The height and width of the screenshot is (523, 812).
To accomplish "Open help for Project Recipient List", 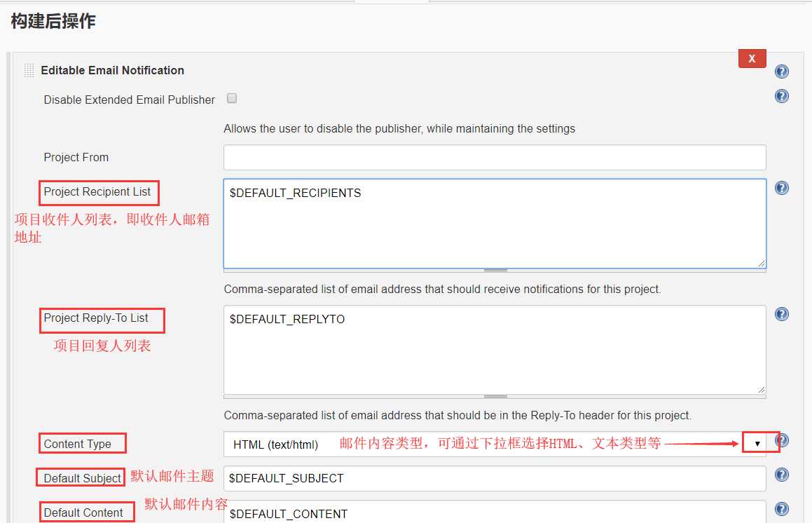I will coord(781,188).
